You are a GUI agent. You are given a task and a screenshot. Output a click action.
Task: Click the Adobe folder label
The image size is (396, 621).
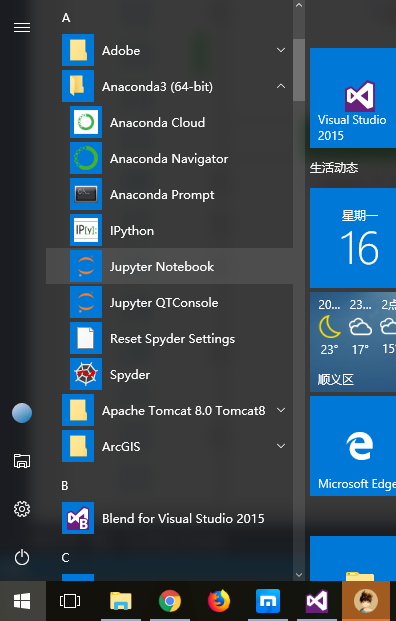(x=121, y=50)
